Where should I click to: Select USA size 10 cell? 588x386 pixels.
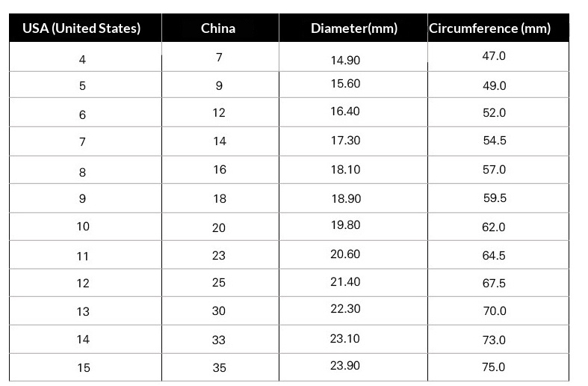point(82,226)
